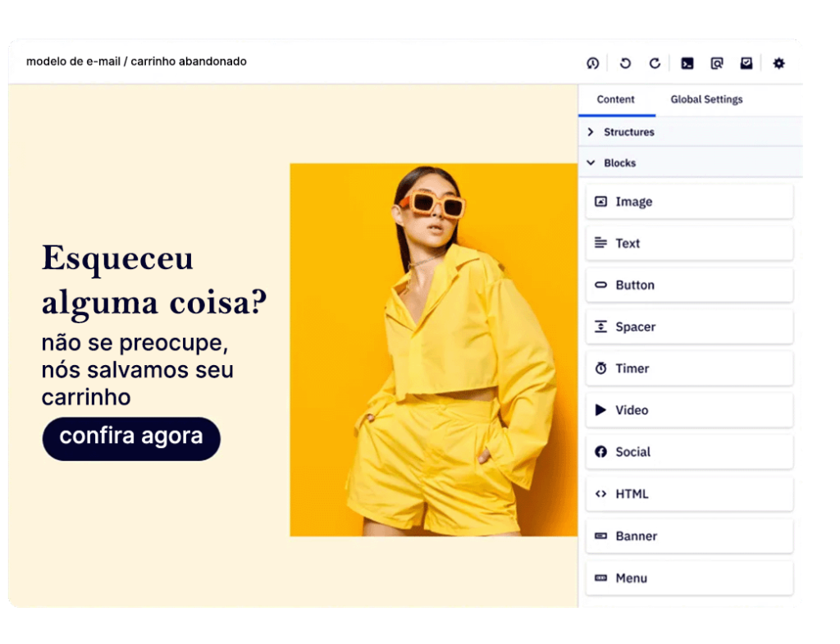Click the "modelo de e-mail / carrinho abandonado" breadcrumb
The height and width of the screenshot is (644, 840).
click(x=137, y=62)
